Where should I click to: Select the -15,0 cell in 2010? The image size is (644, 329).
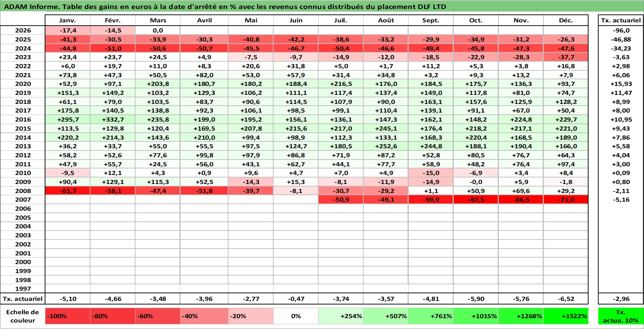pos(431,173)
